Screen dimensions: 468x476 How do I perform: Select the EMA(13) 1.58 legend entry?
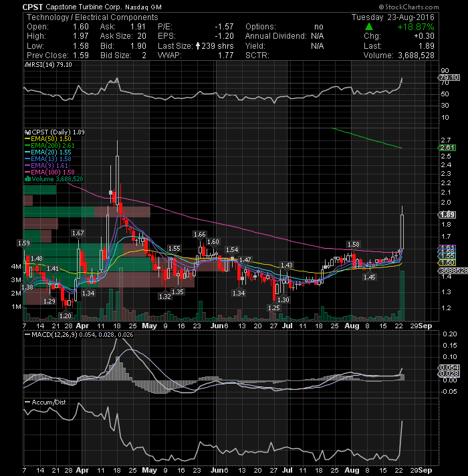coord(48,159)
